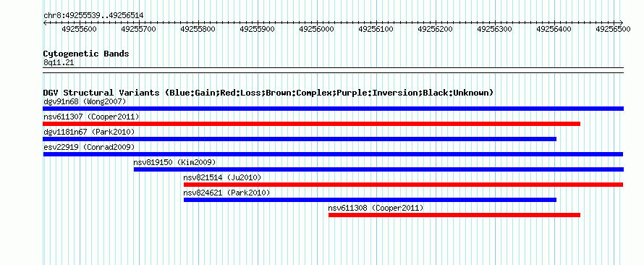
Task: Select the esv22919 (Conrad2009) label
Action: point(89,147)
